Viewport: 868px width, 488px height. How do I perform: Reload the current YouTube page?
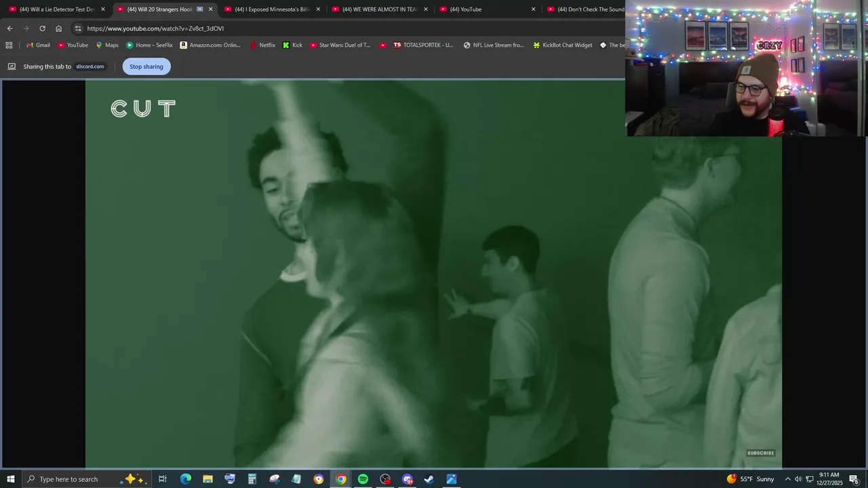[42, 28]
